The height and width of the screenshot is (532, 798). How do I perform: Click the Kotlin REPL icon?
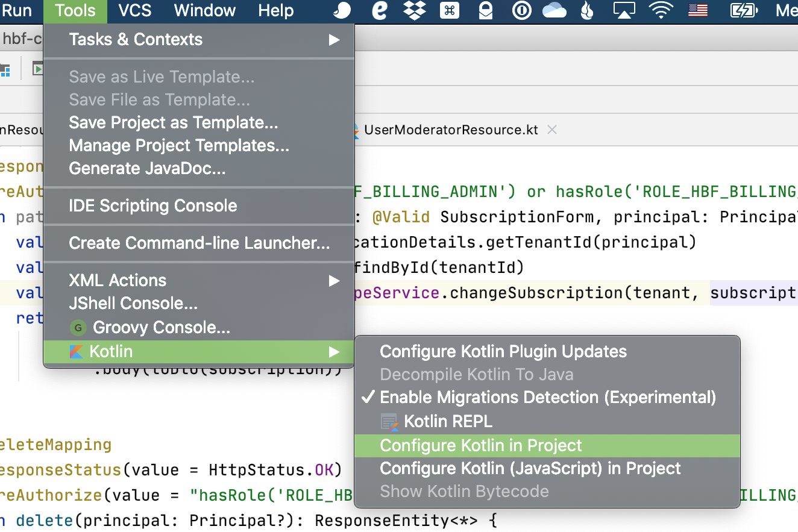tap(389, 422)
